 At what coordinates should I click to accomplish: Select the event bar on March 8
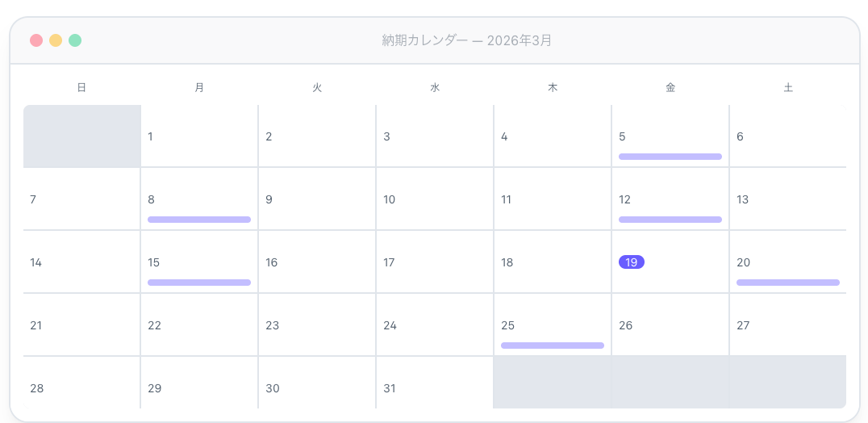click(x=199, y=220)
